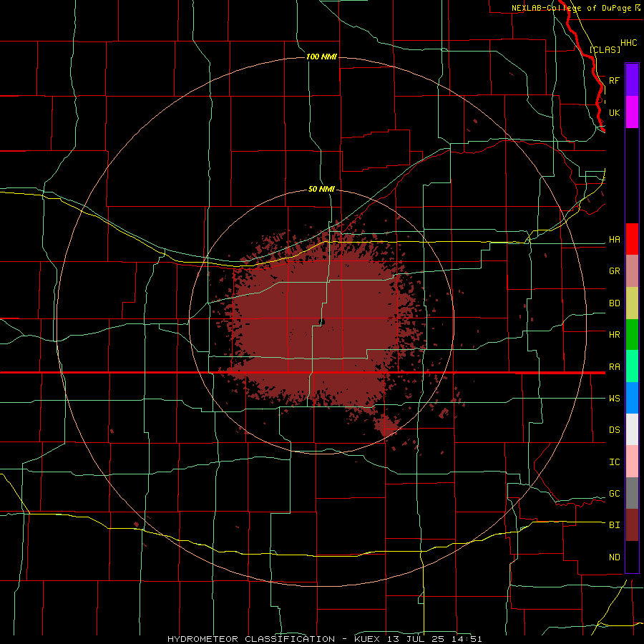
Task: Click the "BD" legend label
Action: click(x=615, y=303)
